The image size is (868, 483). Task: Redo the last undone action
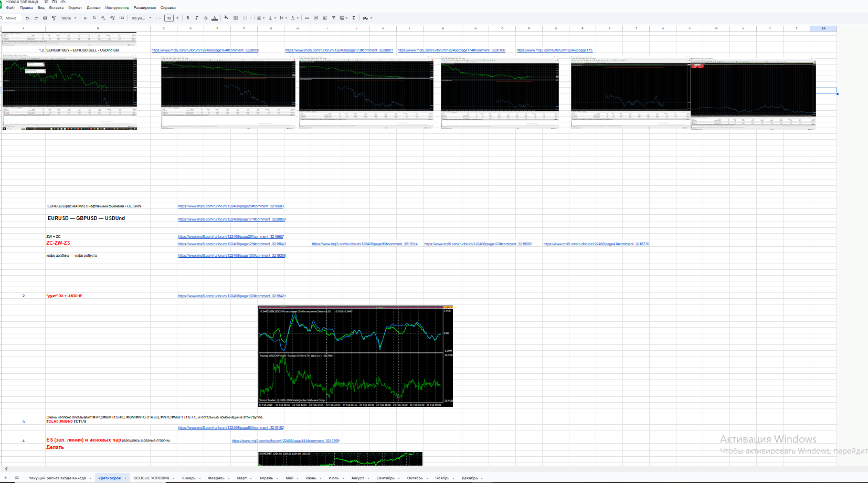click(x=36, y=18)
